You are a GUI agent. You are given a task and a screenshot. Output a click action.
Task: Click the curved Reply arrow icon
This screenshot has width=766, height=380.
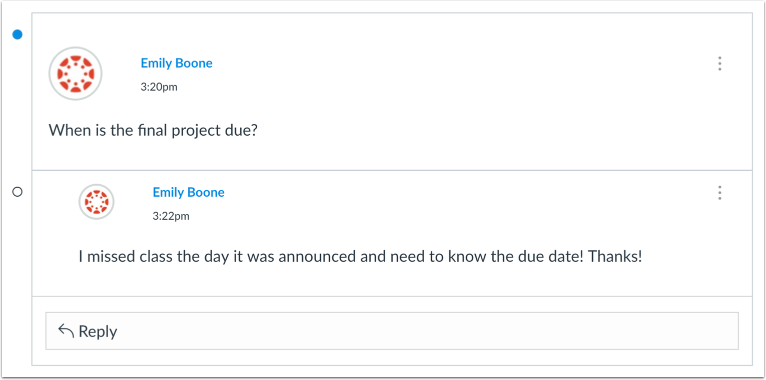(66, 331)
